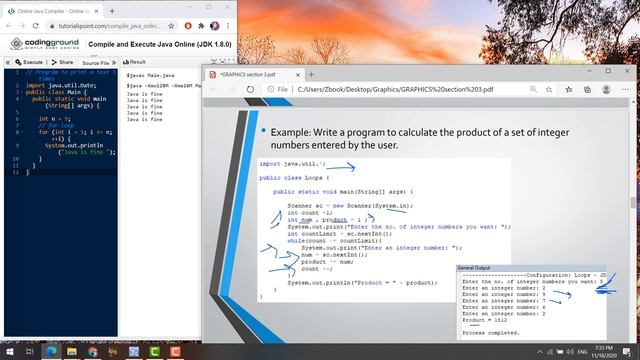Open the Edge profile icon

(606, 89)
